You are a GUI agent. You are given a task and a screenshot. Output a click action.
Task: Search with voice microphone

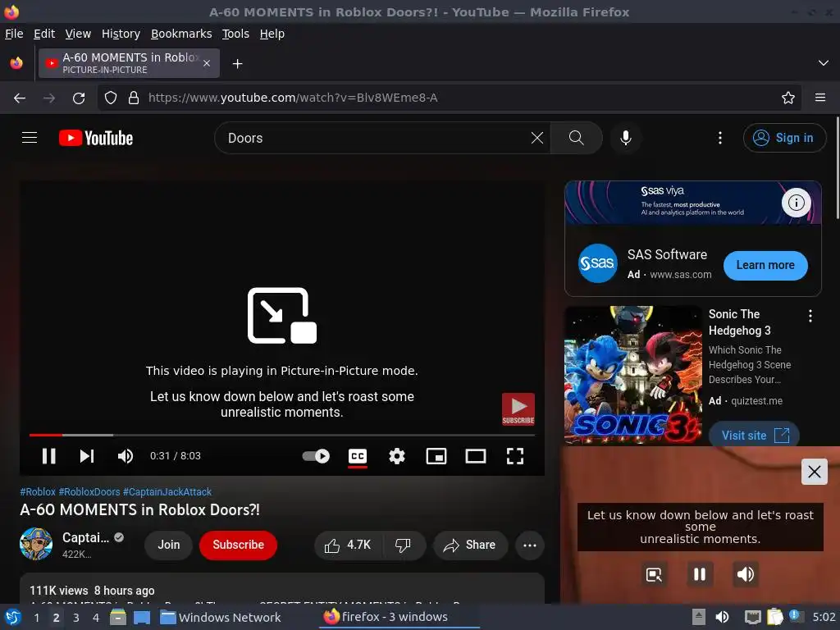click(x=625, y=138)
